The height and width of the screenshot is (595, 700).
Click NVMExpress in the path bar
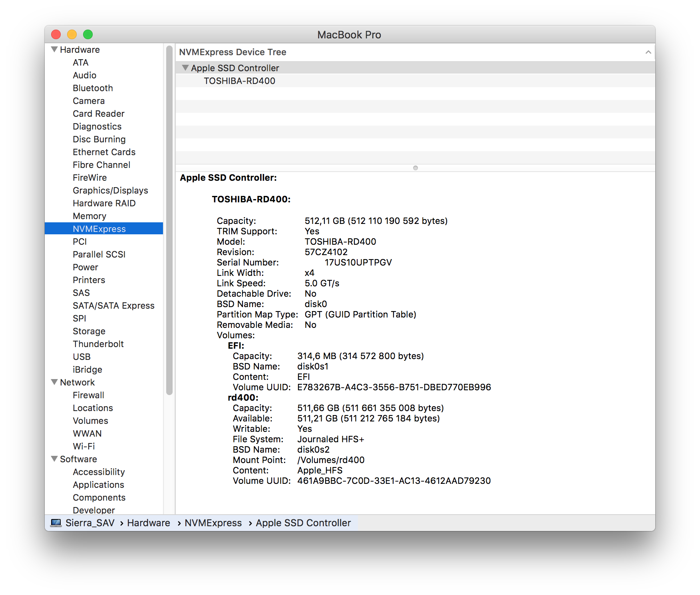click(213, 523)
